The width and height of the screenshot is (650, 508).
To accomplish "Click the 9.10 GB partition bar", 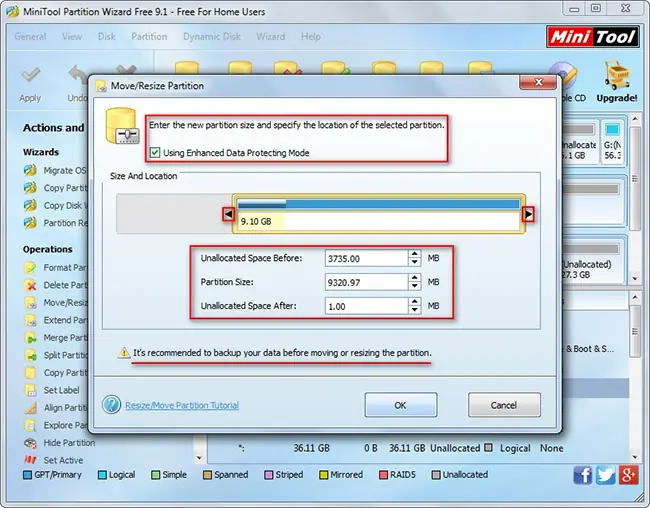I will (378, 214).
